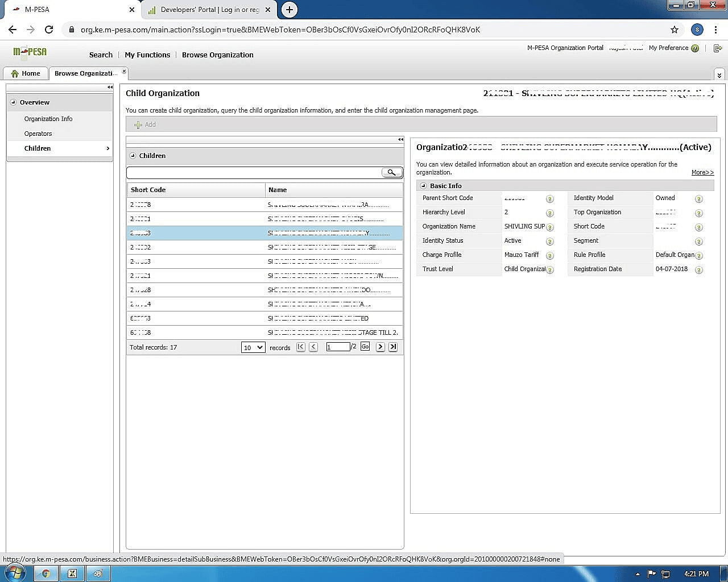
Task: Switch to the Home tab
Action: pyautogui.click(x=26, y=73)
